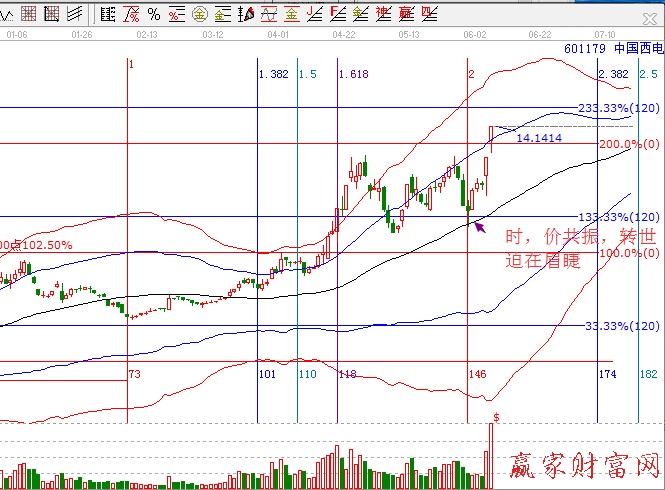
Task: Click the red 赢 tool icon
Action: 406,13
